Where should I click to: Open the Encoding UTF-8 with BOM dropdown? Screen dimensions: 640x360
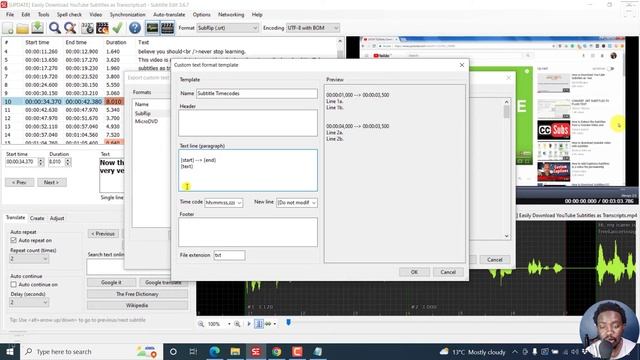[x=313, y=28]
